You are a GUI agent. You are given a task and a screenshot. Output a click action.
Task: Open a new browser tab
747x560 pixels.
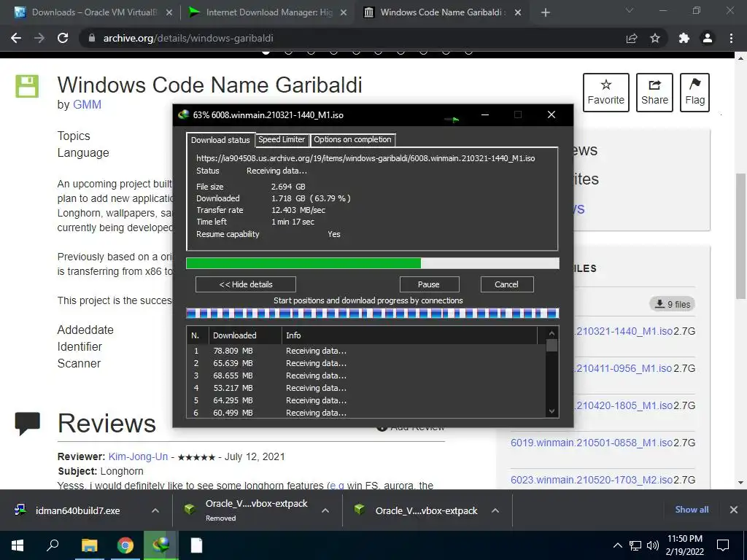point(546,12)
